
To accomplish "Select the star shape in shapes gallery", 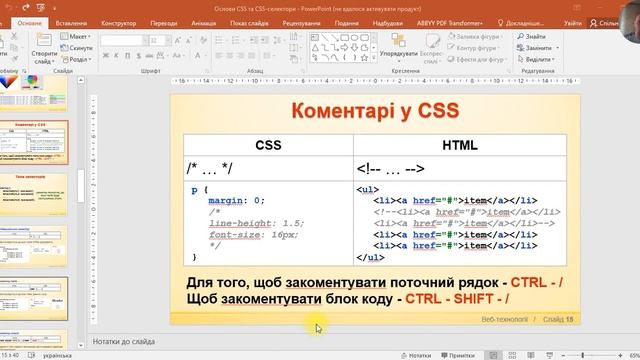I will (x=364, y=58).
